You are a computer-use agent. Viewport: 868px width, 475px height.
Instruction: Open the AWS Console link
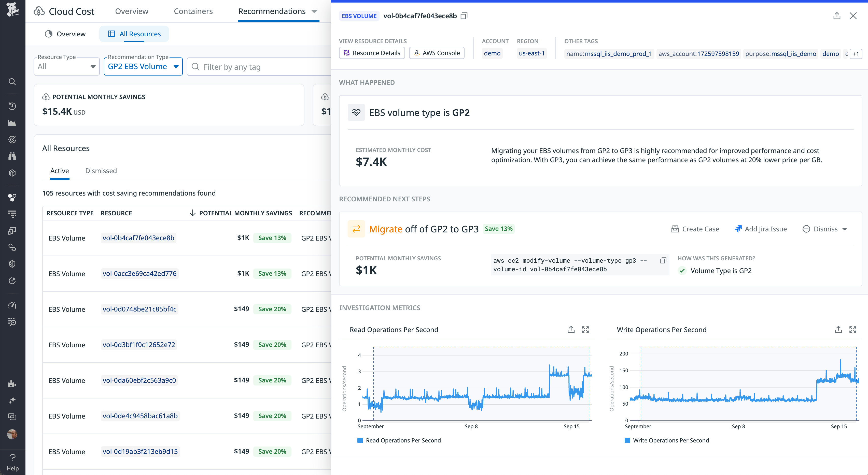coord(437,53)
